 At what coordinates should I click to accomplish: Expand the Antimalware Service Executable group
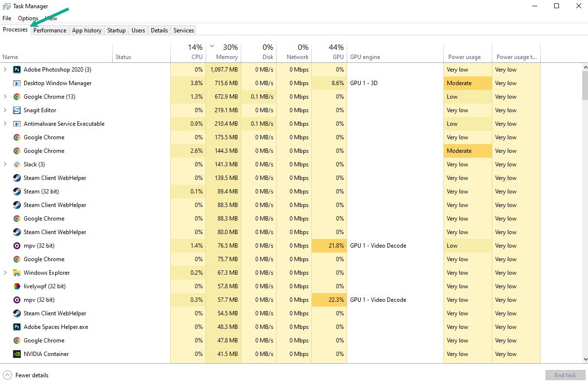click(x=5, y=124)
